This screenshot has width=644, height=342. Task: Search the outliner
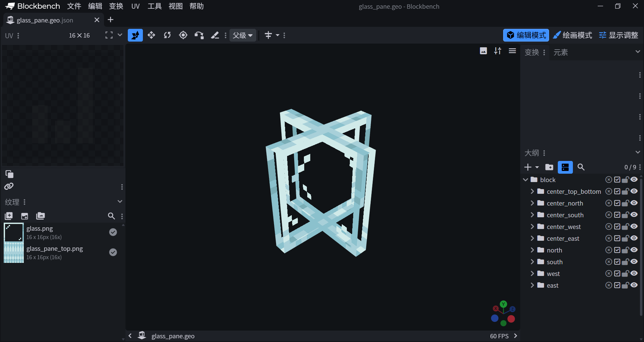click(581, 167)
